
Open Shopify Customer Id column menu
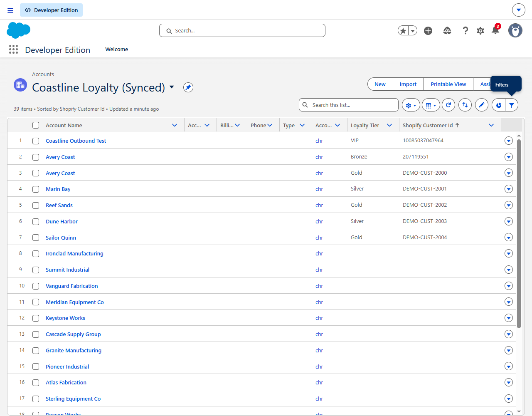click(x=491, y=125)
